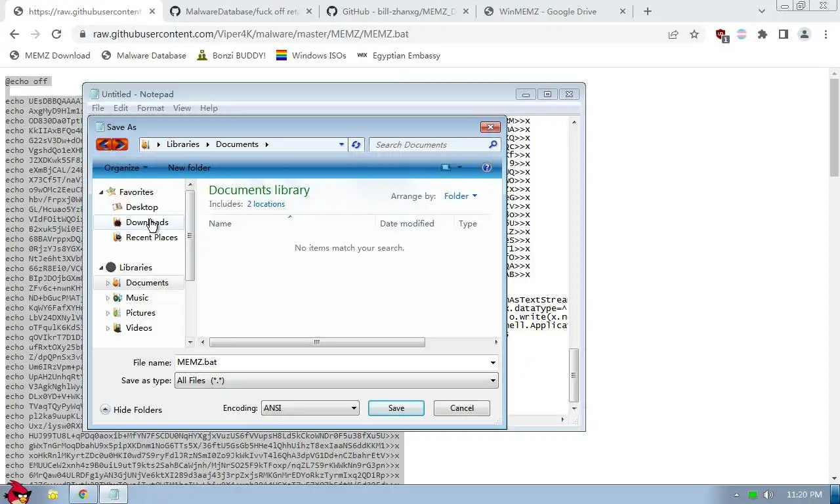Cancel the Save As dialog
Screen dimensions: 840x504
tap(462, 408)
